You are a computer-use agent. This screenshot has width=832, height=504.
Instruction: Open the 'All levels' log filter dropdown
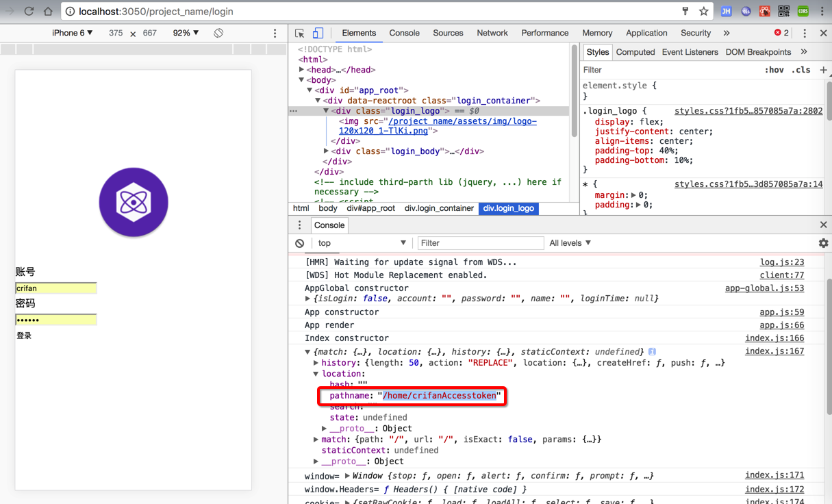[570, 243]
